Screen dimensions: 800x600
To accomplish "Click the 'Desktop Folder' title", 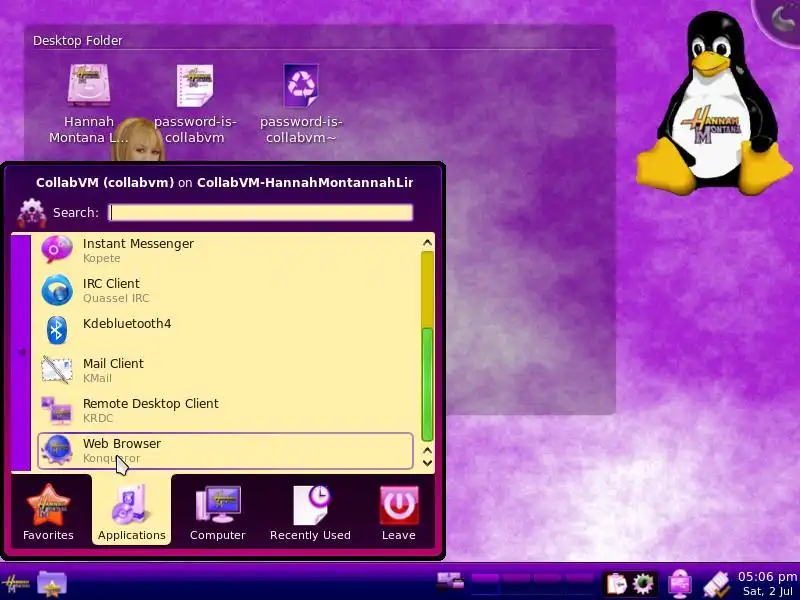I will tap(78, 40).
